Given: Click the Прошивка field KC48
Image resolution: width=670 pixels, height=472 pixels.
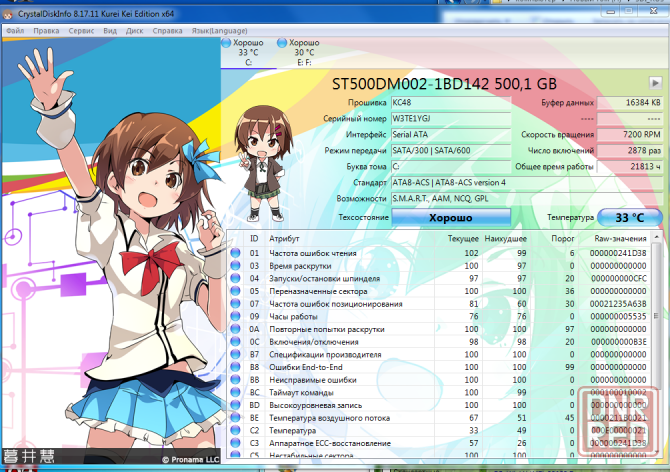Looking at the screenshot, I should click(x=451, y=103).
